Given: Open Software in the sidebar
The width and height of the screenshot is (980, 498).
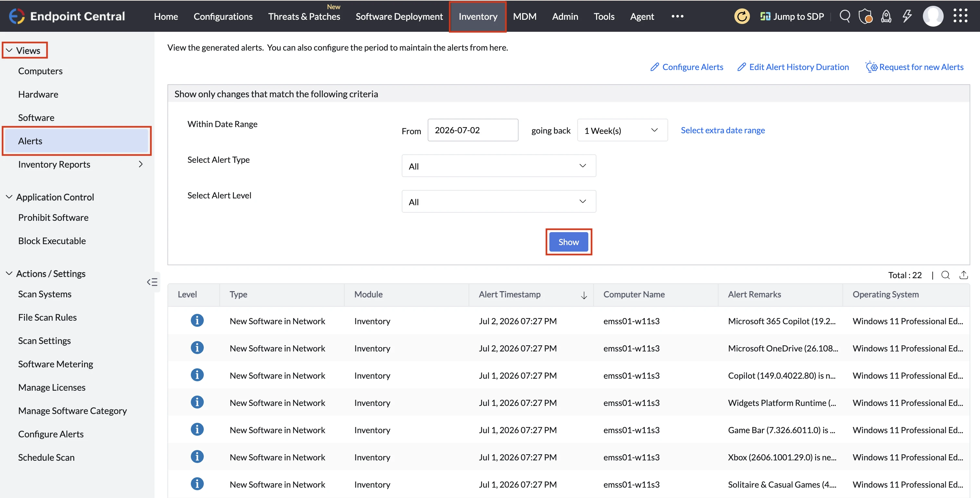Looking at the screenshot, I should click(x=36, y=117).
